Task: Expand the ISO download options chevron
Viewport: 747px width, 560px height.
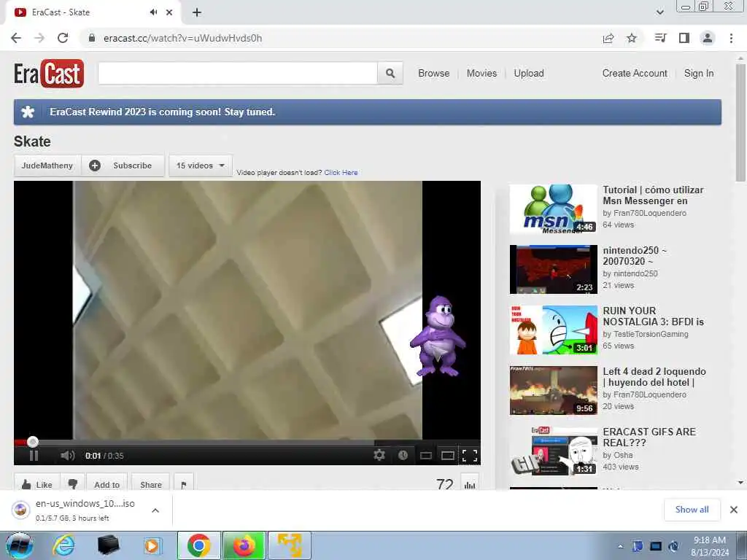Action: point(155,510)
